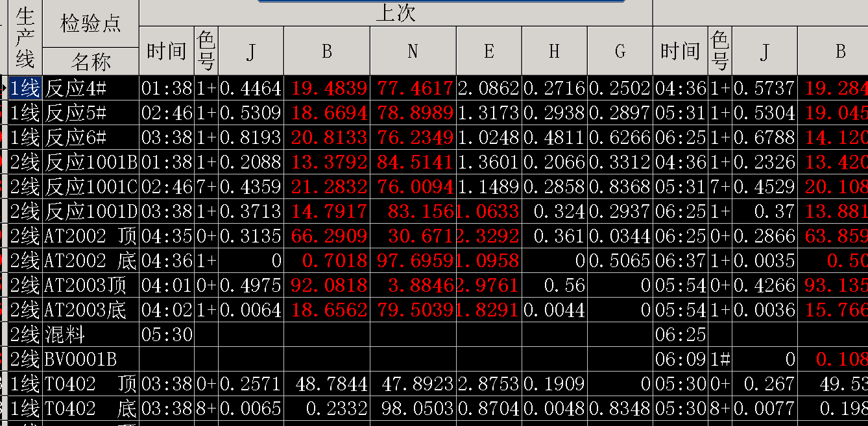Select the cell showing 92.0818

(x=327, y=285)
